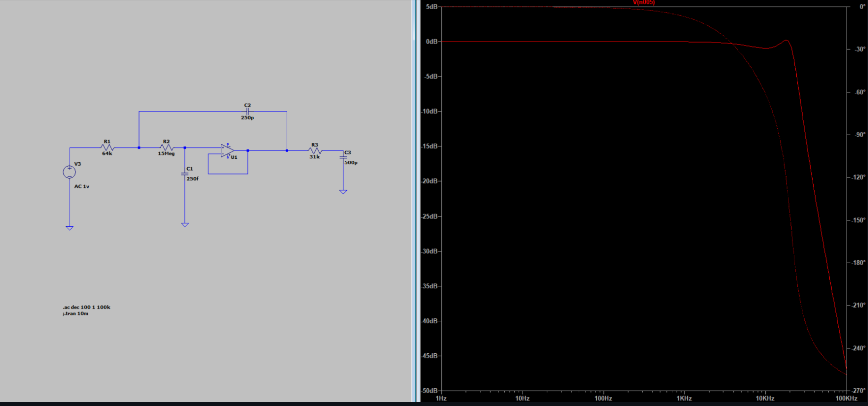Click the ground symbol below C3
Screen dimensions: 868x406
343,192
